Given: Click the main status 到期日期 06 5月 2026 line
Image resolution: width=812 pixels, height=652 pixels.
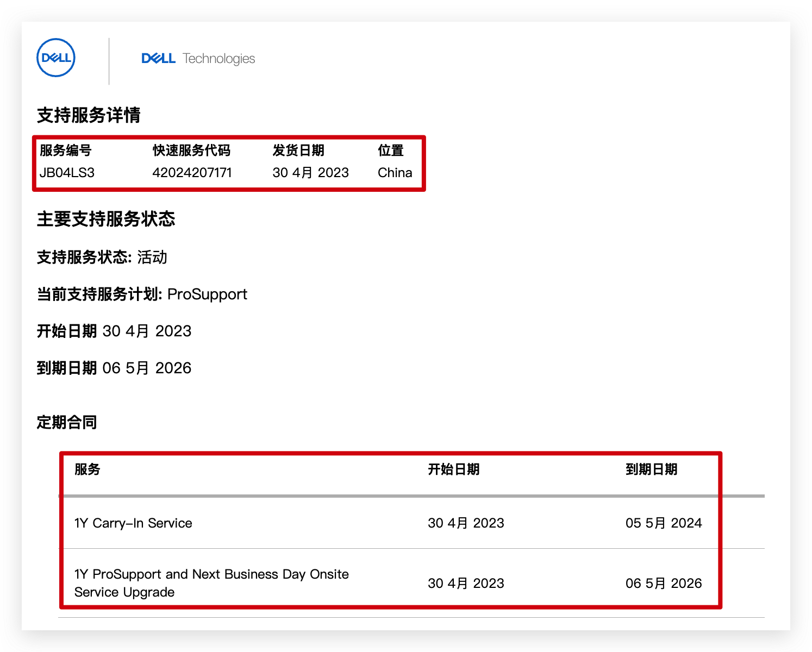Looking at the screenshot, I should click(x=114, y=368).
